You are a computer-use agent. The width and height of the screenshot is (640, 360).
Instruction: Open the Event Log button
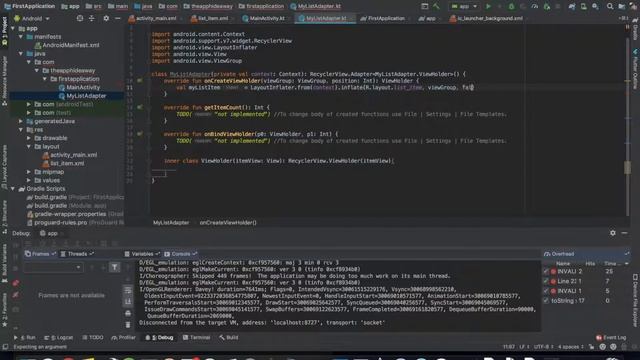click(x=611, y=338)
